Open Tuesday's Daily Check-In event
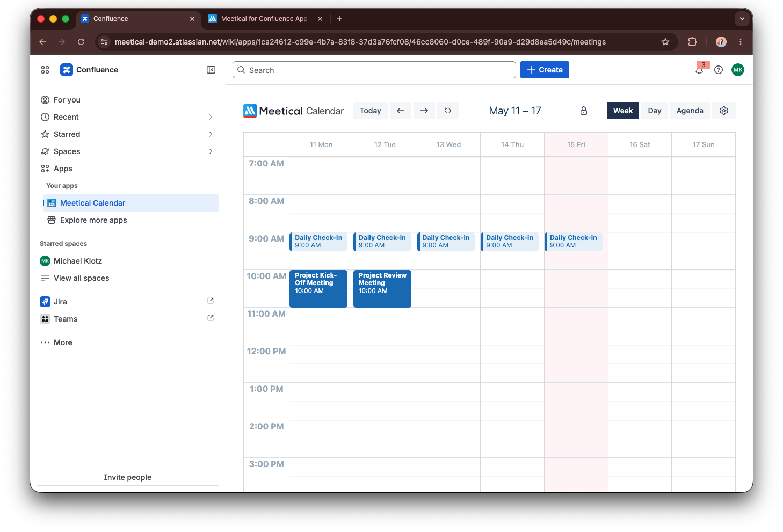The height and width of the screenshot is (532, 783). 382,242
